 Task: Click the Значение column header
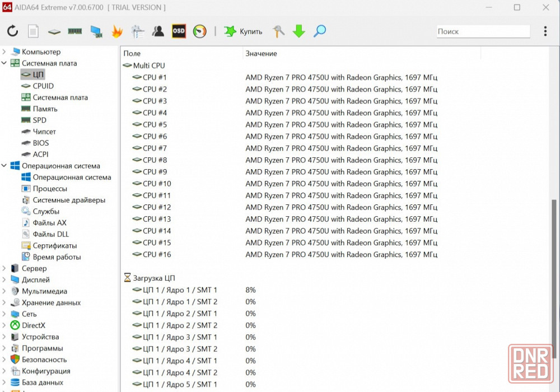click(261, 53)
